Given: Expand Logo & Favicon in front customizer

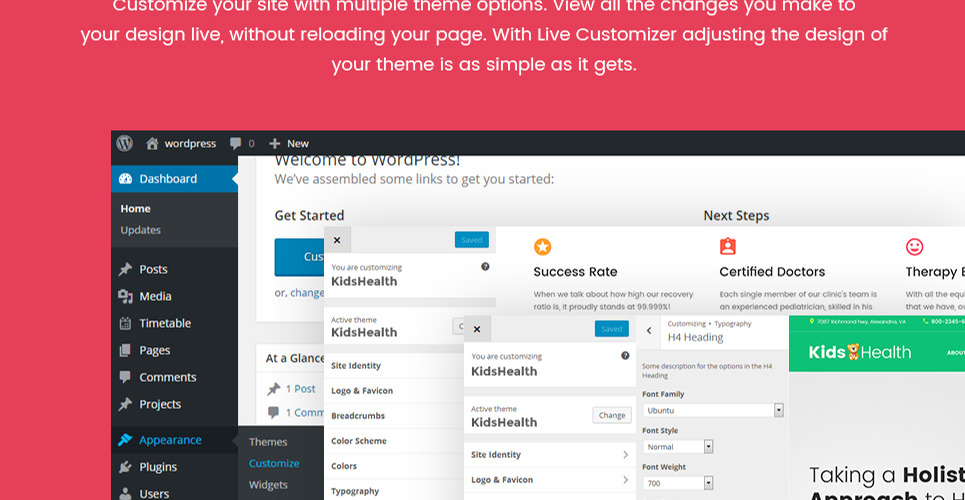Looking at the screenshot, I should click(x=550, y=480).
